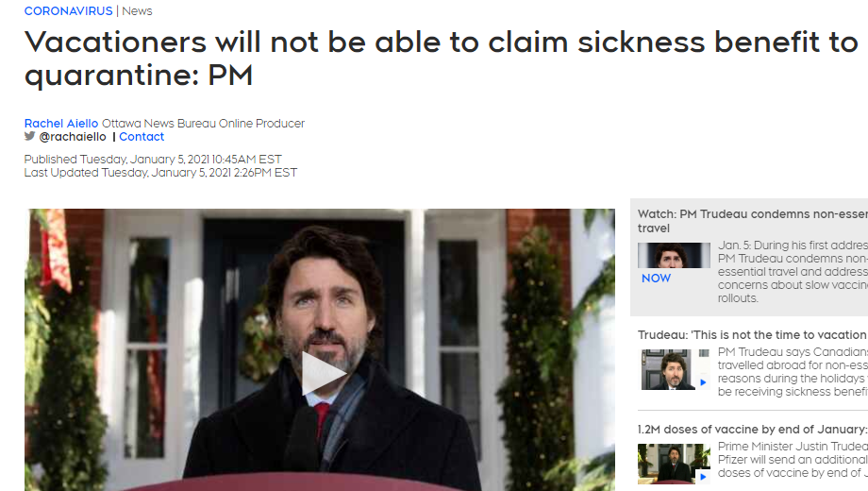Screen dimensions: 868x491
Task: Open '1.2M doses of vaccine' video title
Action: [752, 430]
